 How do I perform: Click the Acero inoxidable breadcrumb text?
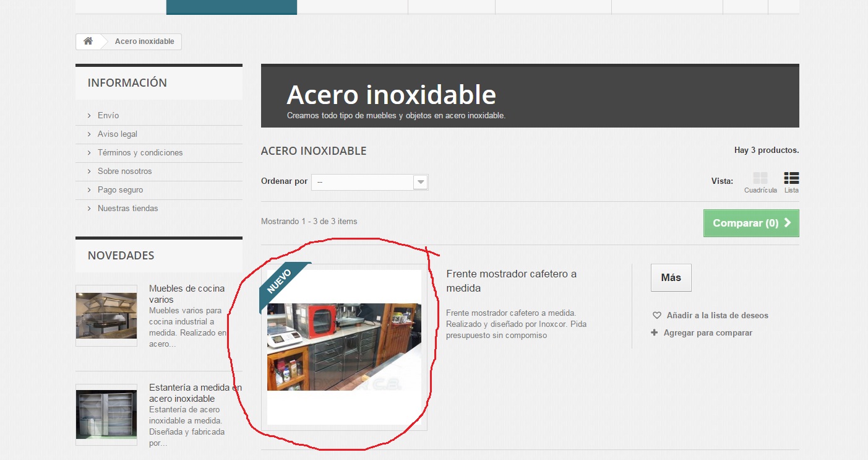click(145, 41)
